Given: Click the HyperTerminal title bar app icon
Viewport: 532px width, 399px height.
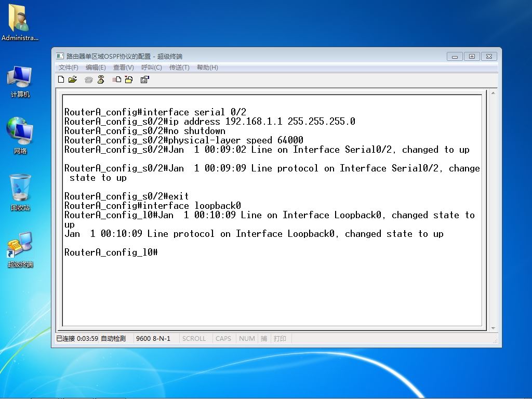Looking at the screenshot, I should point(60,56).
